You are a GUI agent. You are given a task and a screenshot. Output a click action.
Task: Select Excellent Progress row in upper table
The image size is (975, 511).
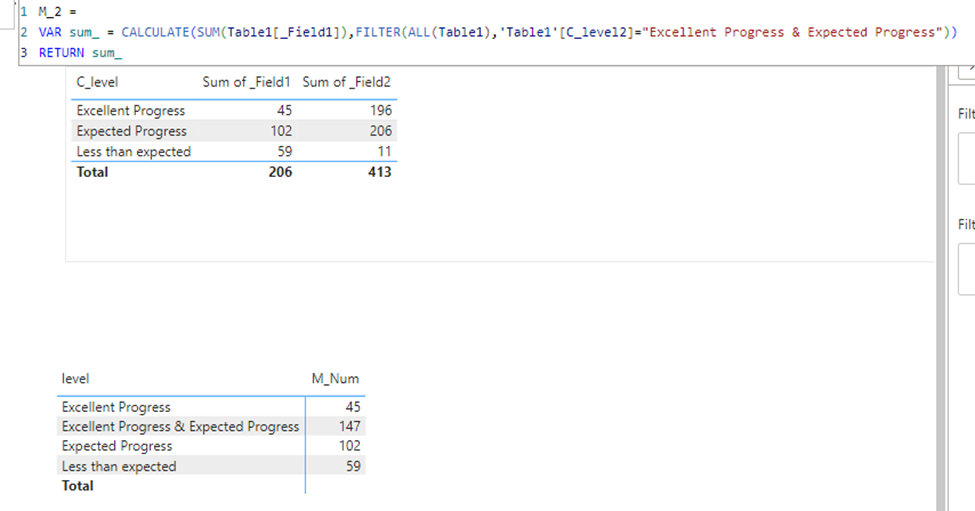[x=234, y=111]
